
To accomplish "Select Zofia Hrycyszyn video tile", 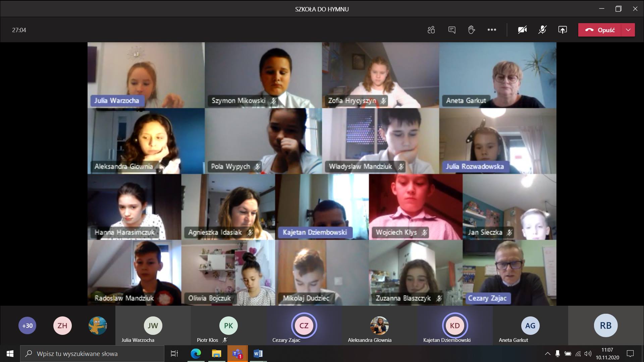I will 380,75.
